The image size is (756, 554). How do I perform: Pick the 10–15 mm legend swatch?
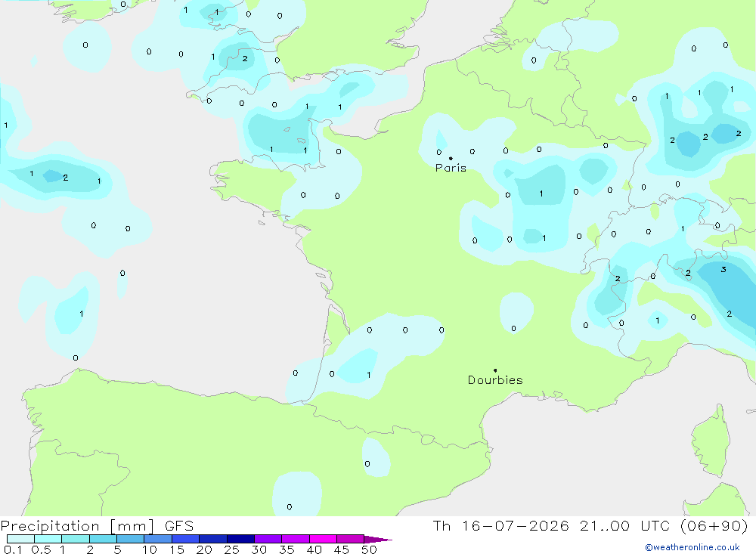coord(158,539)
